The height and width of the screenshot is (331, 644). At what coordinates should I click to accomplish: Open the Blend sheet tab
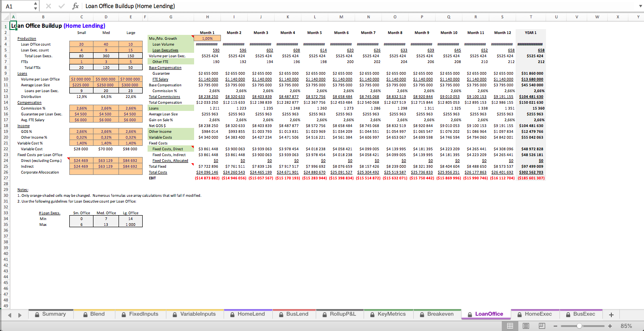click(x=94, y=314)
